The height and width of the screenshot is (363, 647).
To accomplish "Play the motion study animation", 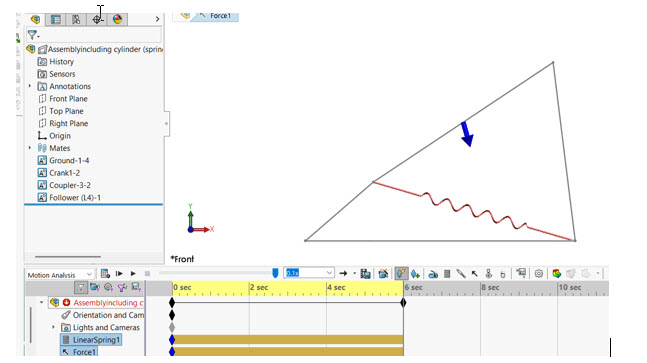I will click(133, 273).
